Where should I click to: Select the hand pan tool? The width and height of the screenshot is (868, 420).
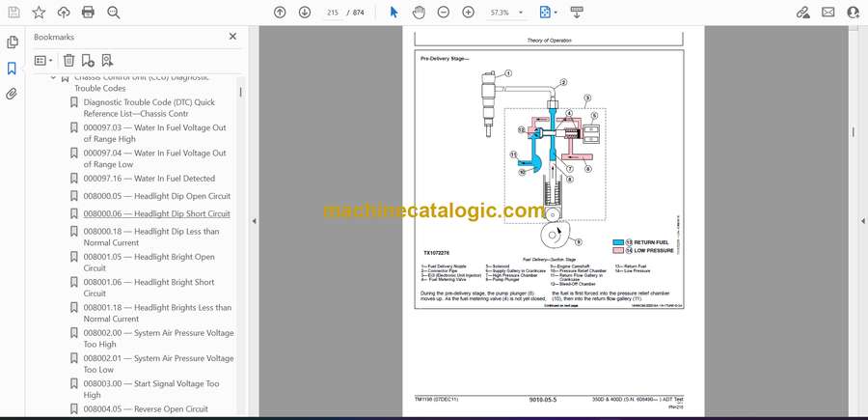pyautogui.click(x=419, y=13)
